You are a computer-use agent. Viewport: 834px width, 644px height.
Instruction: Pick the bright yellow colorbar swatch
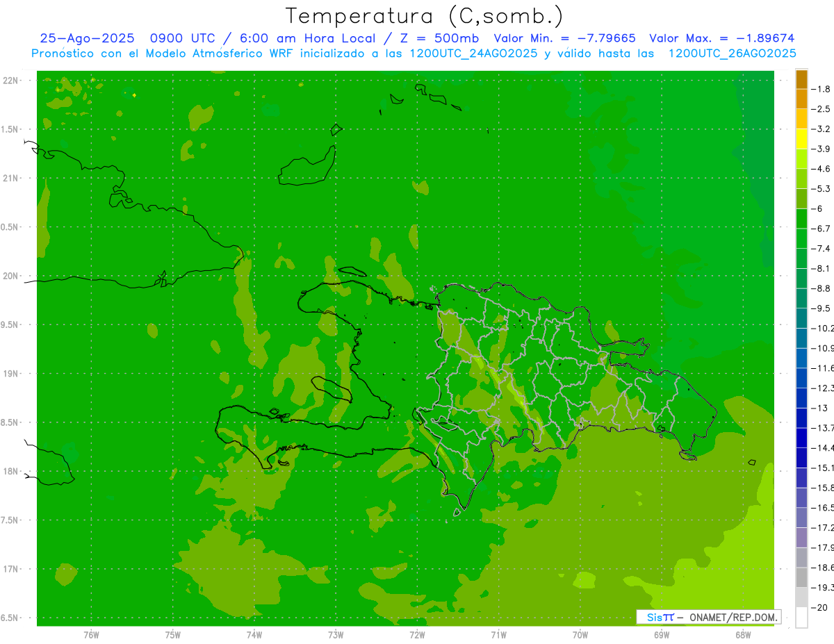(801, 139)
